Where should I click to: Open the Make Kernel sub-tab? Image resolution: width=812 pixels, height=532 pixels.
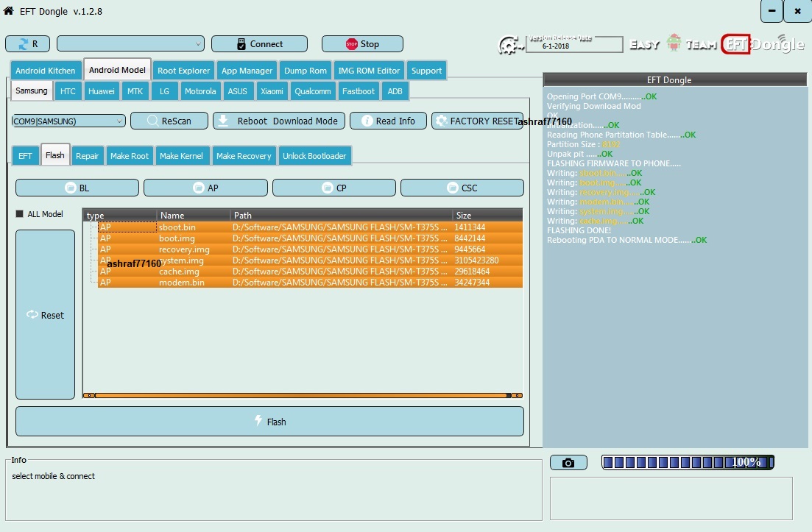tap(181, 156)
